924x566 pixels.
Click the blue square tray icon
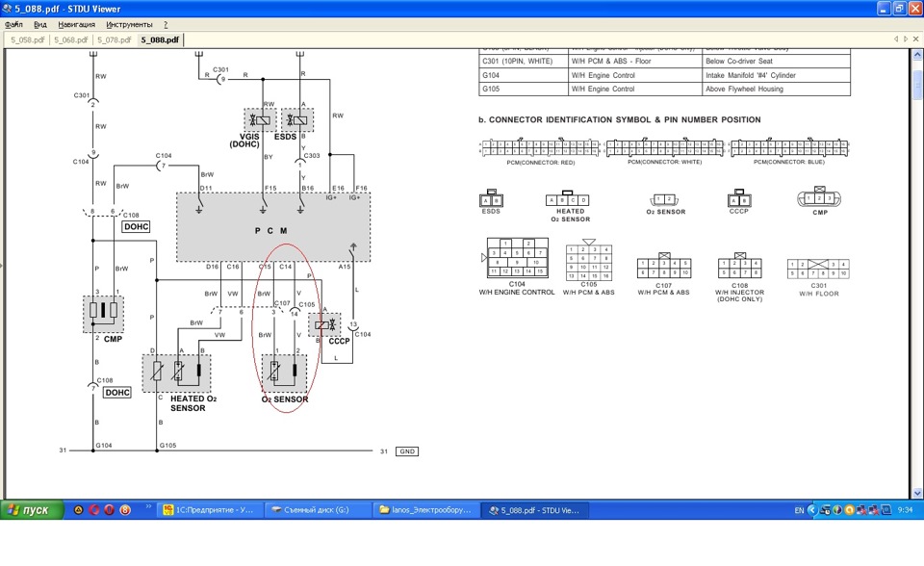click(x=886, y=510)
